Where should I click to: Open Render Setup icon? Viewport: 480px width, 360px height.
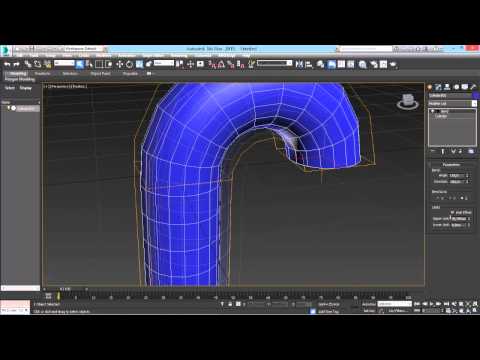point(374,64)
